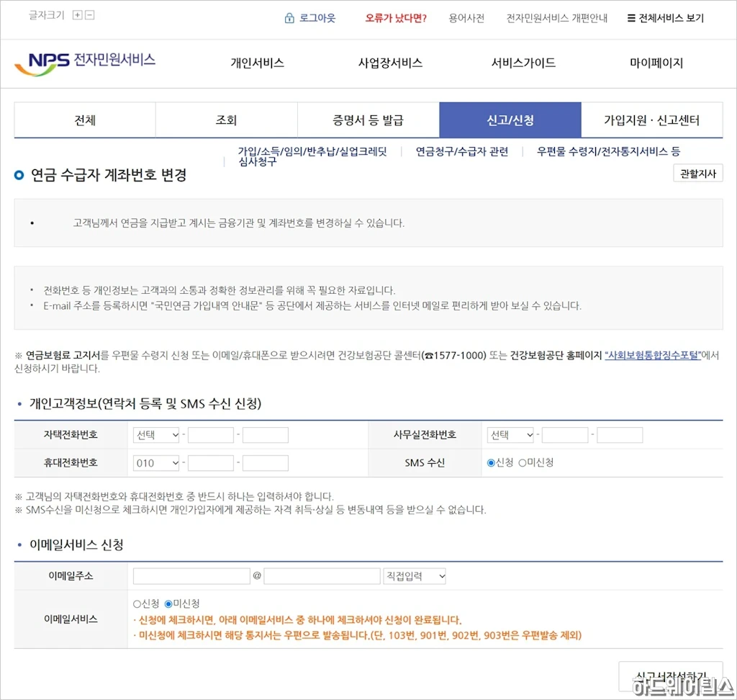Click the 사무실전화번호 middle number field
Viewport: 737px width, 700px height.
tap(565, 435)
